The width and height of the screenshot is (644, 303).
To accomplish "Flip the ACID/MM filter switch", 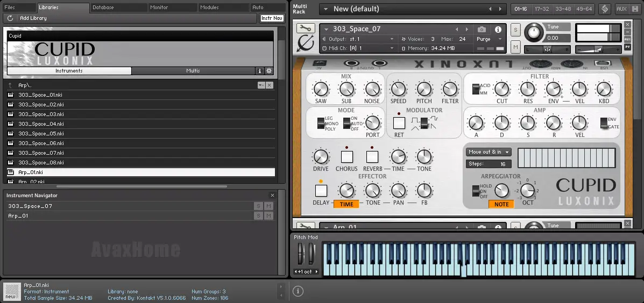I will [x=476, y=89].
